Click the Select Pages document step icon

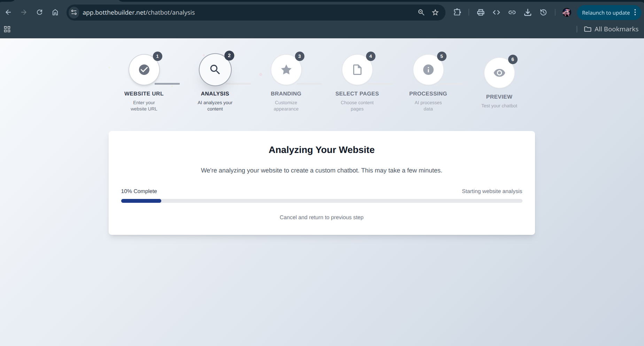coord(357,70)
